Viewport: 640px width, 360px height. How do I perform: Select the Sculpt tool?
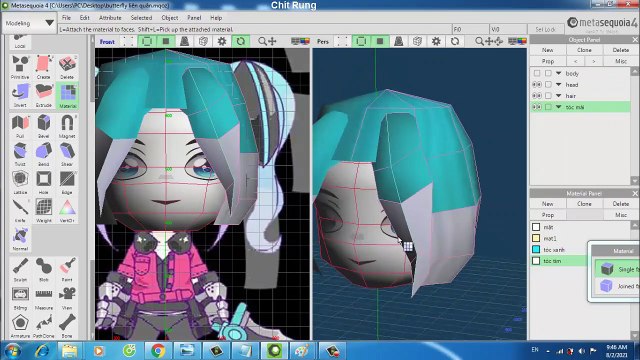click(x=20, y=269)
